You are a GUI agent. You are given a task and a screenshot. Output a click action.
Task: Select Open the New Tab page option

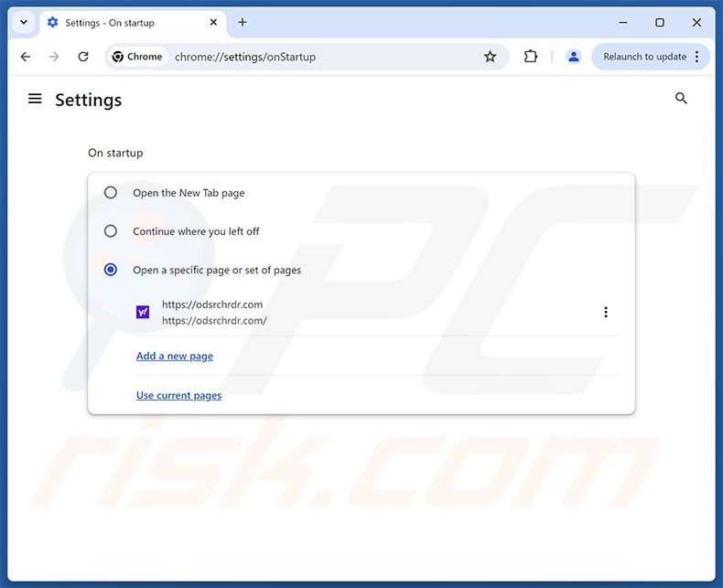tap(110, 192)
